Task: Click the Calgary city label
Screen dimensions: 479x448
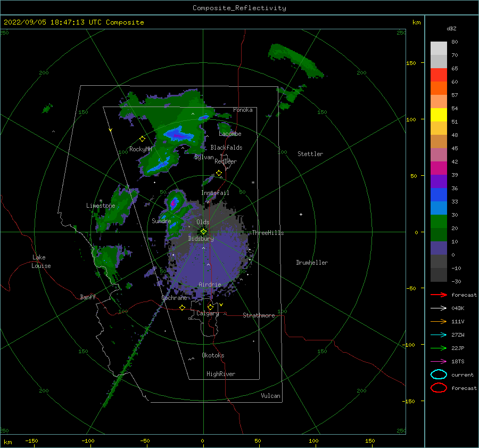Action: click(208, 313)
